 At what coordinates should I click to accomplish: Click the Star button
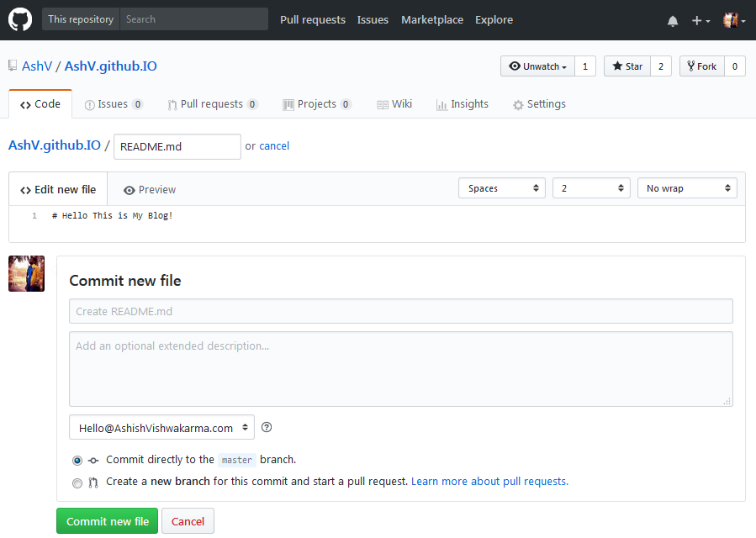(627, 66)
